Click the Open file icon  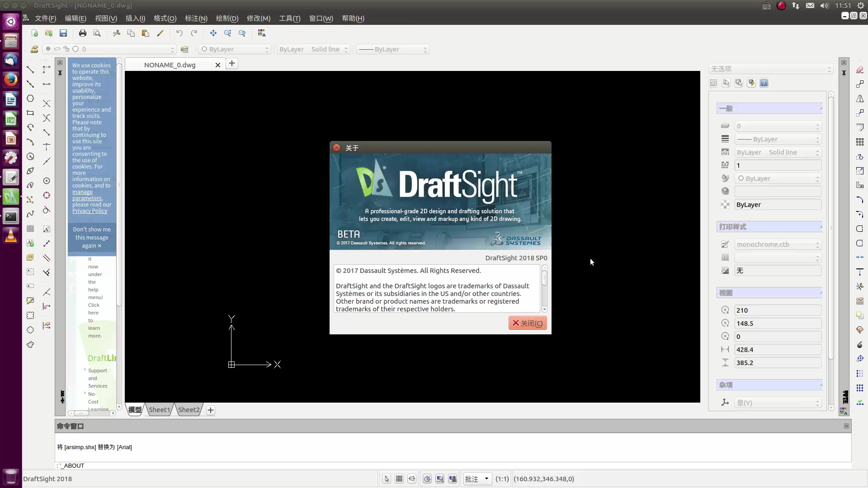[49, 33]
